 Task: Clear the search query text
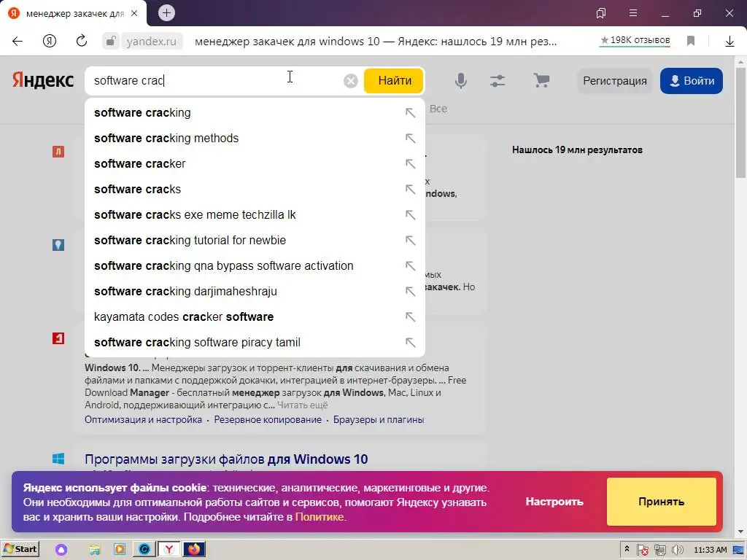click(351, 81)
